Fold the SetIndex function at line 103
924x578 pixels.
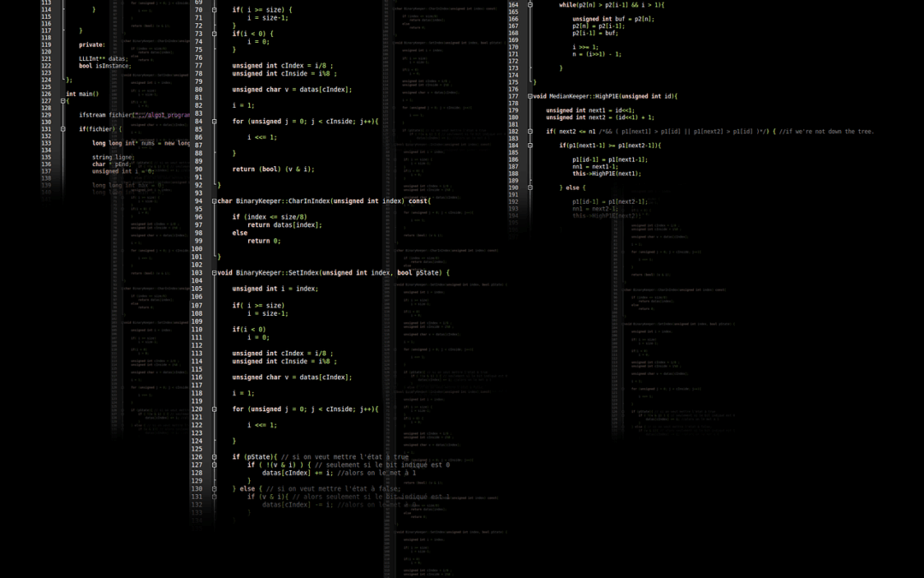click(x=214, y=272)
